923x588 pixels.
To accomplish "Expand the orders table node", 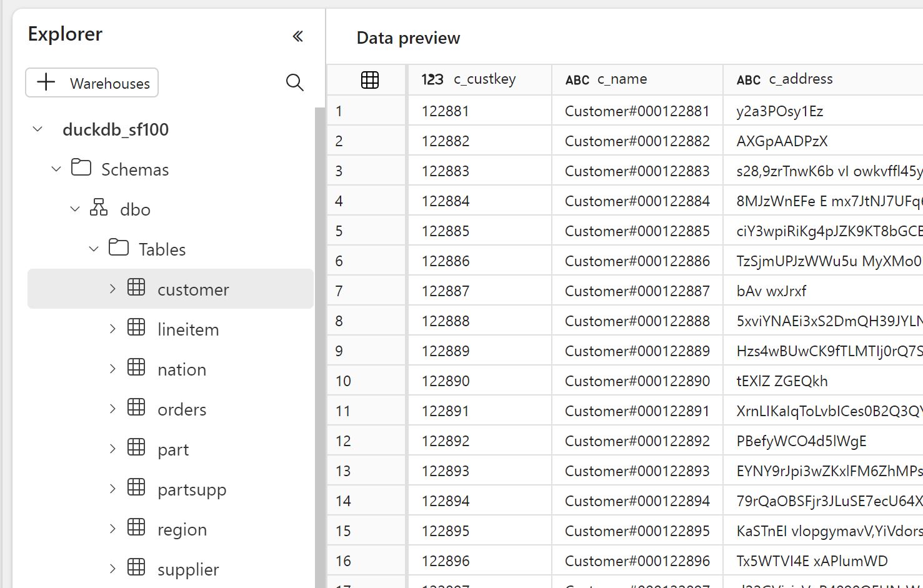I will click(112, 409).
